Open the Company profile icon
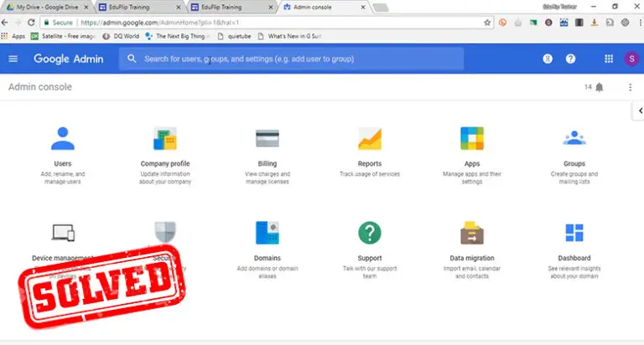 pos(165,139)
